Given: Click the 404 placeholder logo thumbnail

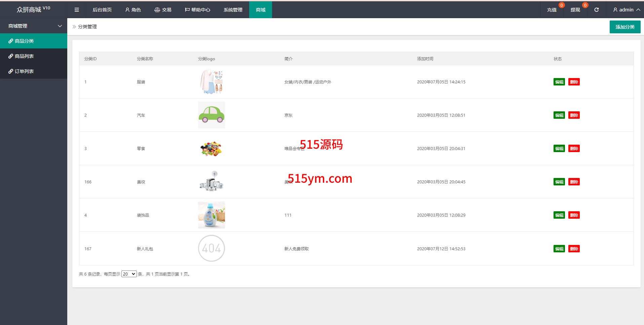Looking at the screenshot, I should point(212,248).
